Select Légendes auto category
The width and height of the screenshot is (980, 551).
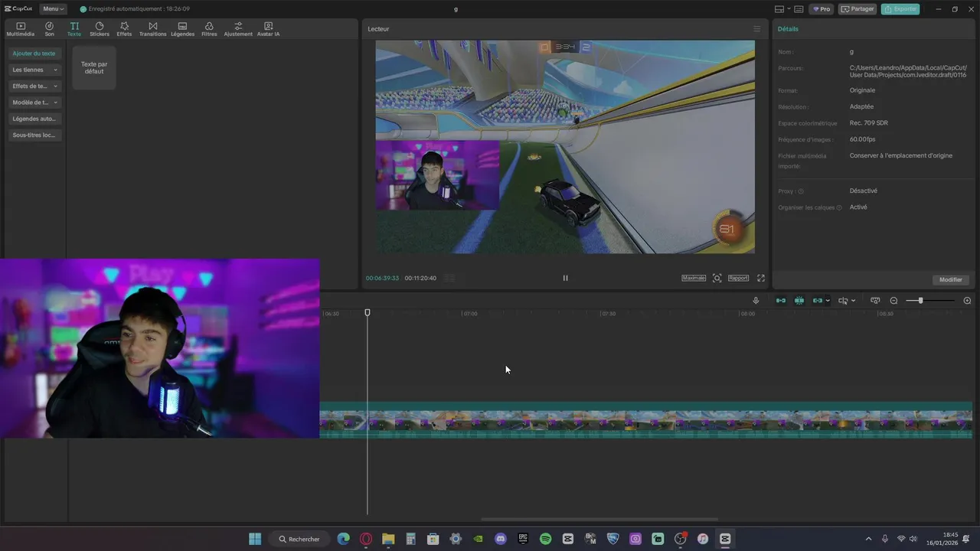point(34,119)
